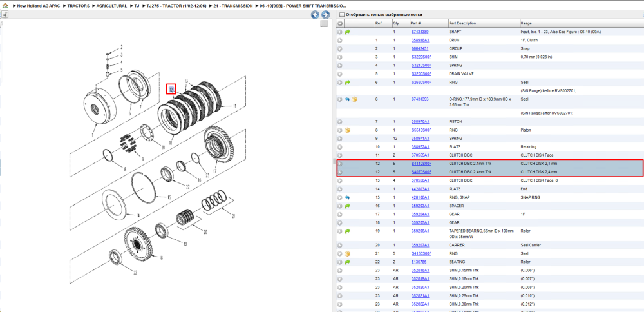Open part link S4110S00F
This screenshot has height=312, width=644.
[x=421, y=164]
